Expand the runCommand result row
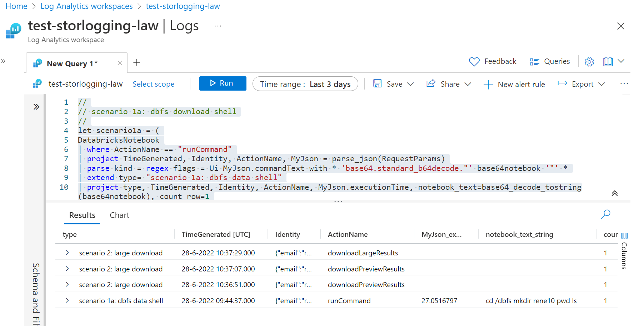This screenshot has height=326, width=644. click(67, 301)
